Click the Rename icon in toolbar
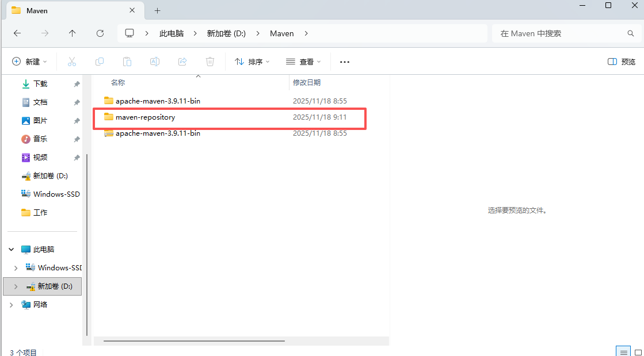This screenshot has height=356, width=644. [155, 62]
